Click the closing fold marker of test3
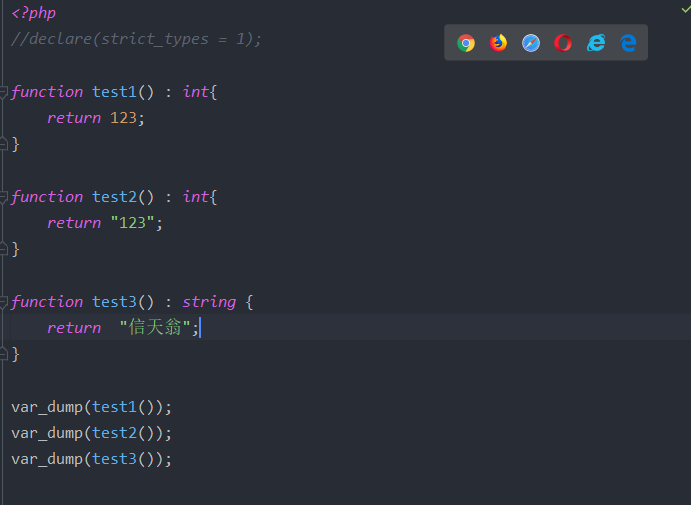This screenshot has width=691, height=505. tap(3, 354)
